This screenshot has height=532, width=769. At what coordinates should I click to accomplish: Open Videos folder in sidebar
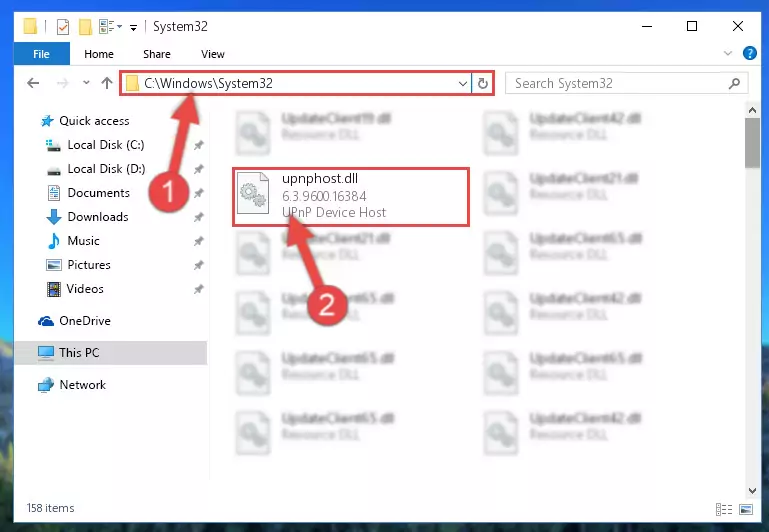click(x=85, y=289)
